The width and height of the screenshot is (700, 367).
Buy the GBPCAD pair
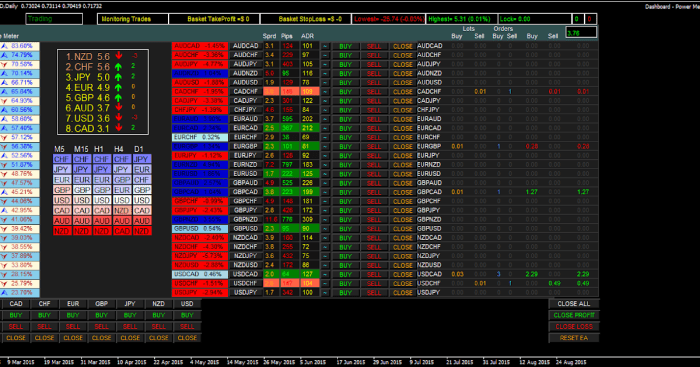pyautogui.click(x=345, y=192)
